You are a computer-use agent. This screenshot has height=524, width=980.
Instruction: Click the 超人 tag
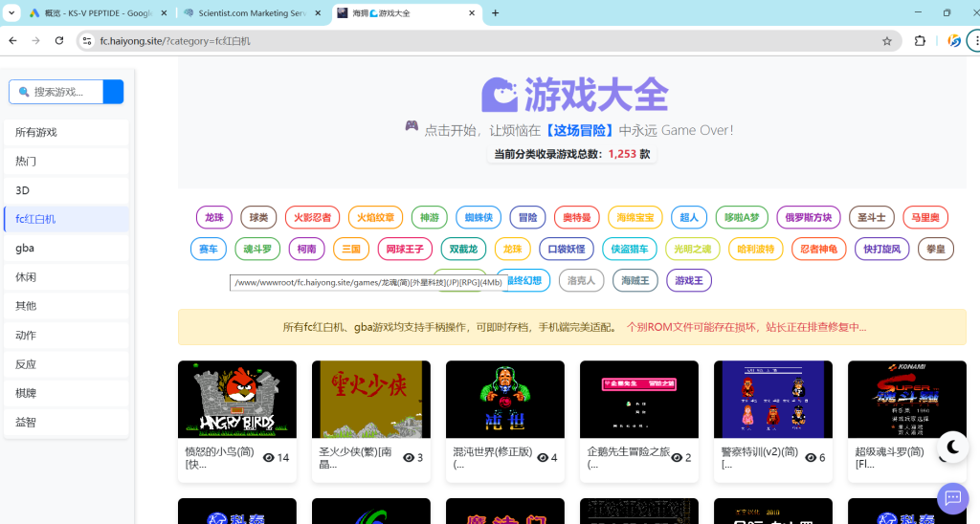coord(689,217)
